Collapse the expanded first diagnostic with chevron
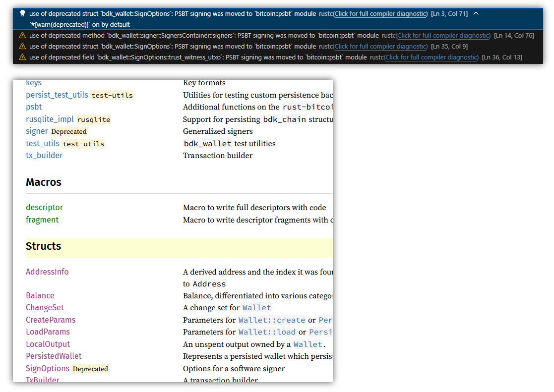 click(x=476, y=14)
